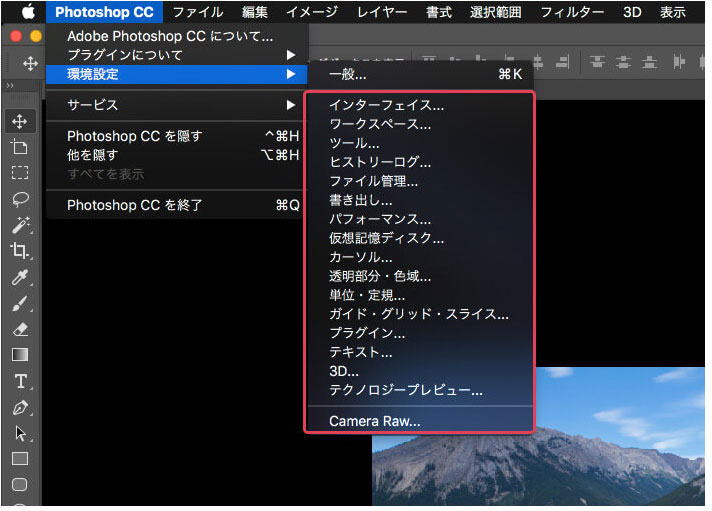Open the ファイル menu
This screenshot has height=511, width=712.
[x=198, y=12]
